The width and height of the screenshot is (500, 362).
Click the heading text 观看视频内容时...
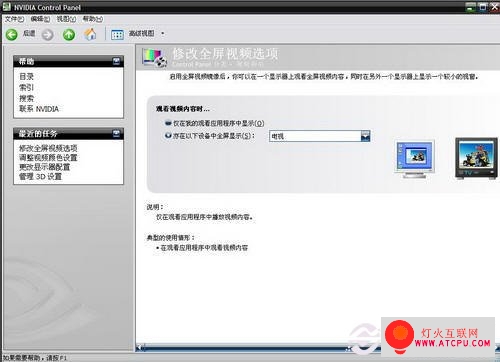[x=183, y=109]
